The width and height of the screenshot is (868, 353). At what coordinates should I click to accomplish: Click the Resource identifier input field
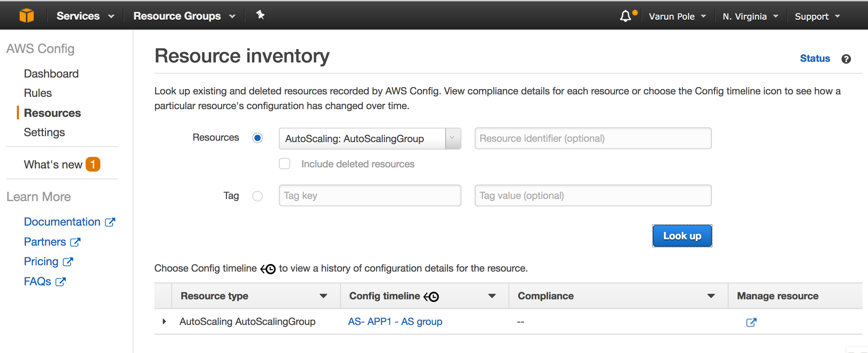[x=593, y=138]
